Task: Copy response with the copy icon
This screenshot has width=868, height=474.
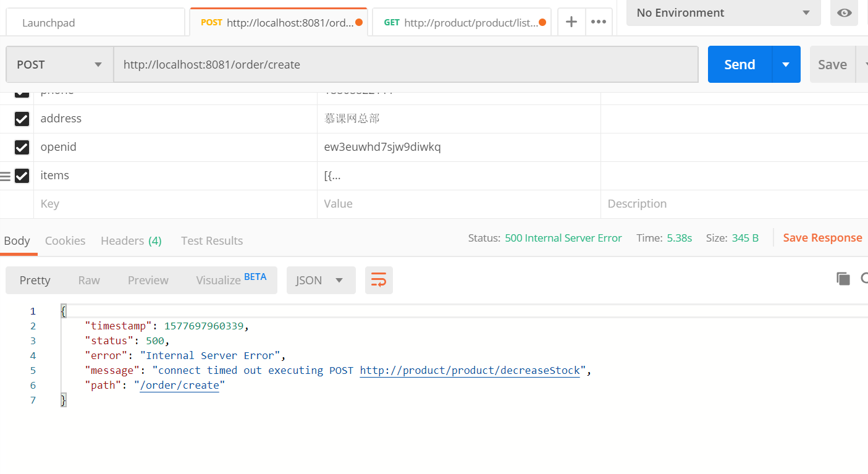Action: pos(843,279)
